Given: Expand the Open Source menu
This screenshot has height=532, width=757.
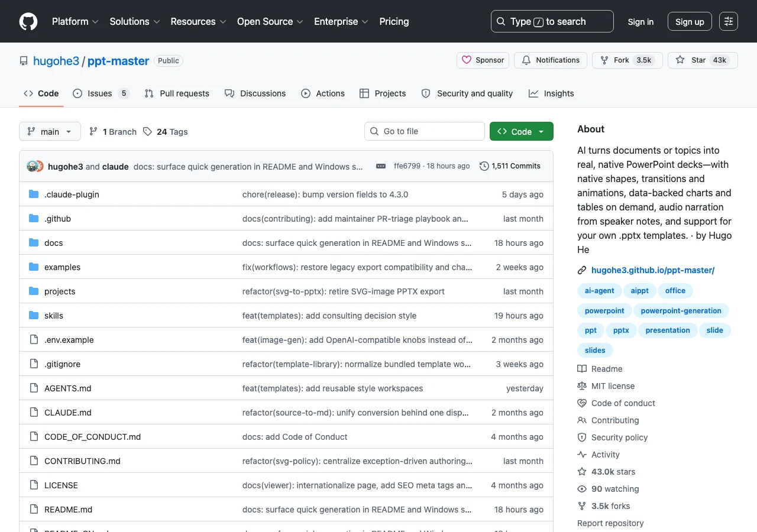Looking at the screenshot, I should pyautogui.click(x=270, y=21).
